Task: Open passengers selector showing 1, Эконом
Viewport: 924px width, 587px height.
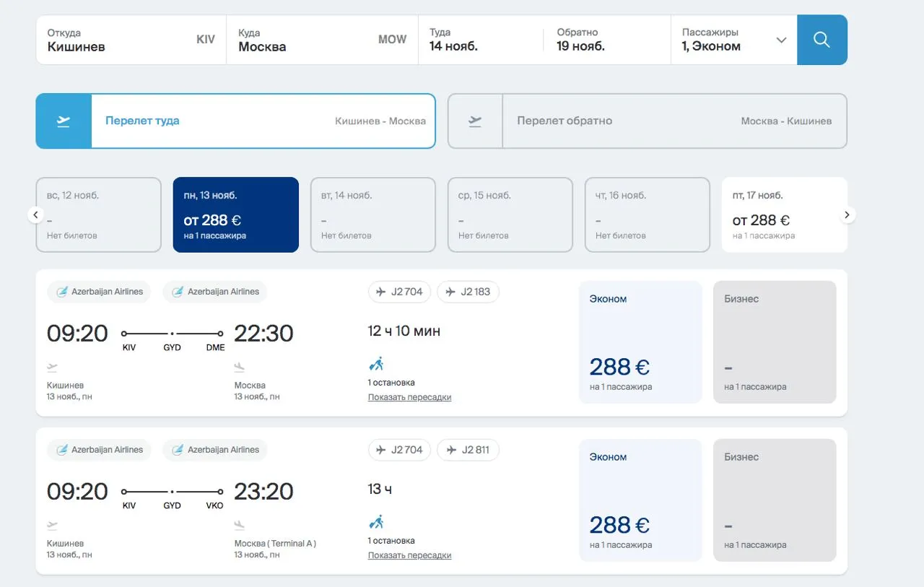Action: [734, 40]
